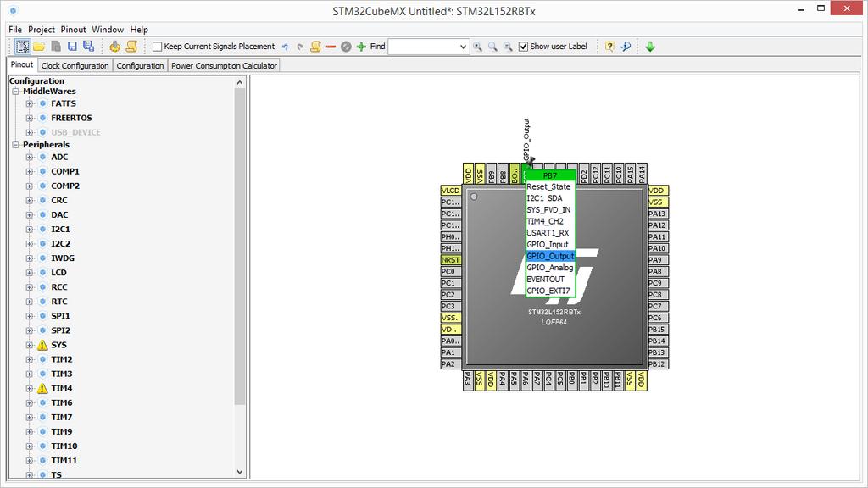868x488 pixels.
Task: Expand the I2C1 peripheral node
Action: 30,229
